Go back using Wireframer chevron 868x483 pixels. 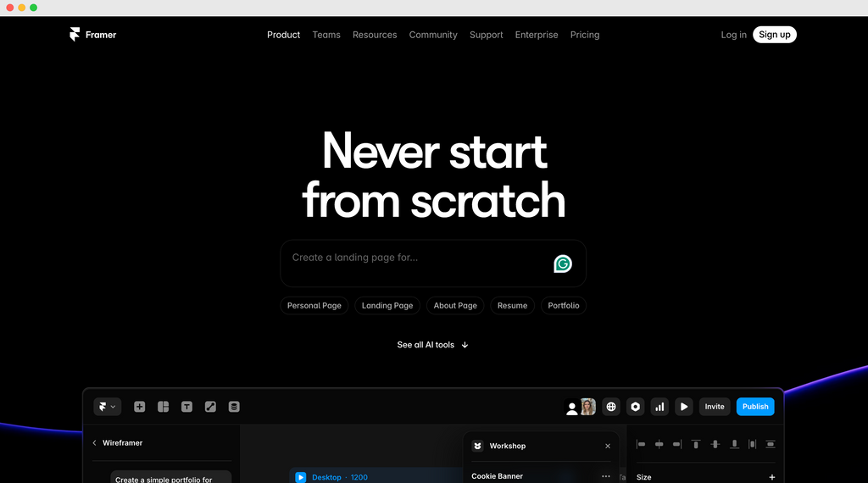tap(94, 443)
